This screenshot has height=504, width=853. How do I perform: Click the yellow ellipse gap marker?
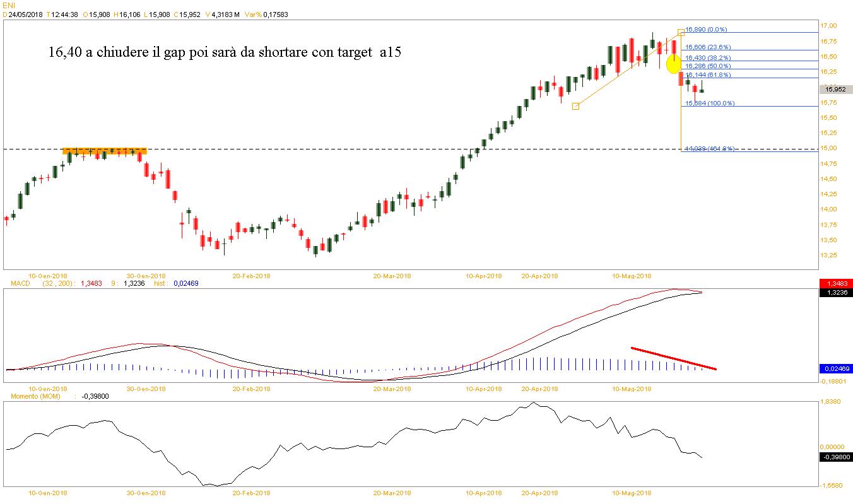click(x=673, y=63)
